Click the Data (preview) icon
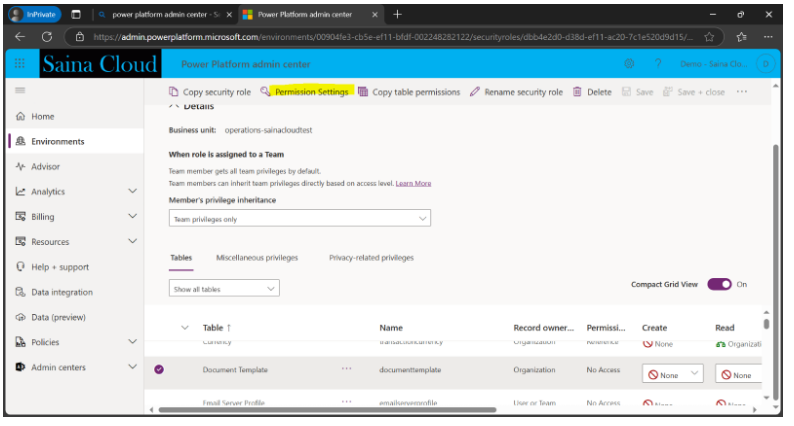Viewport: 794px width, 426px height. 20,317
